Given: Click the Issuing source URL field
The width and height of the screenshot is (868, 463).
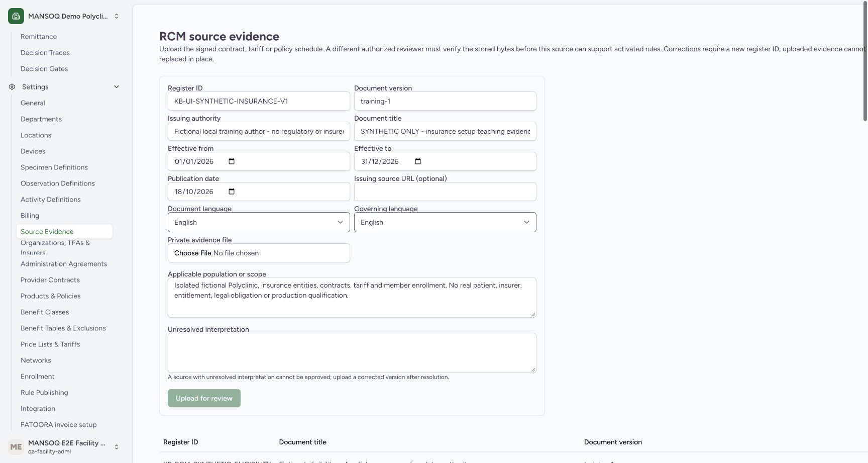Looking at the screenshot, I should (x=445, y=192).
